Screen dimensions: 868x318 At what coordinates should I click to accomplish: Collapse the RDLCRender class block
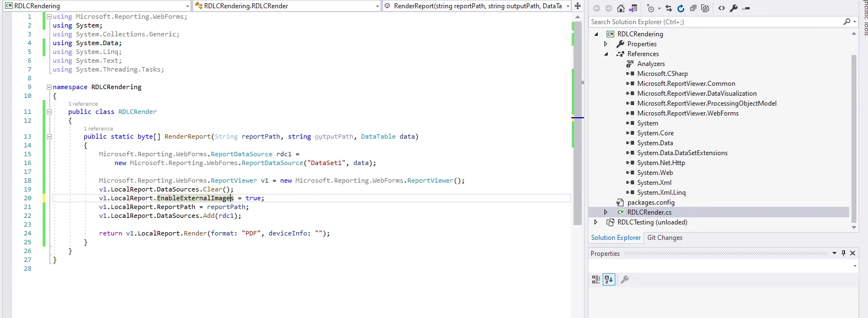(x=49, y=112)
